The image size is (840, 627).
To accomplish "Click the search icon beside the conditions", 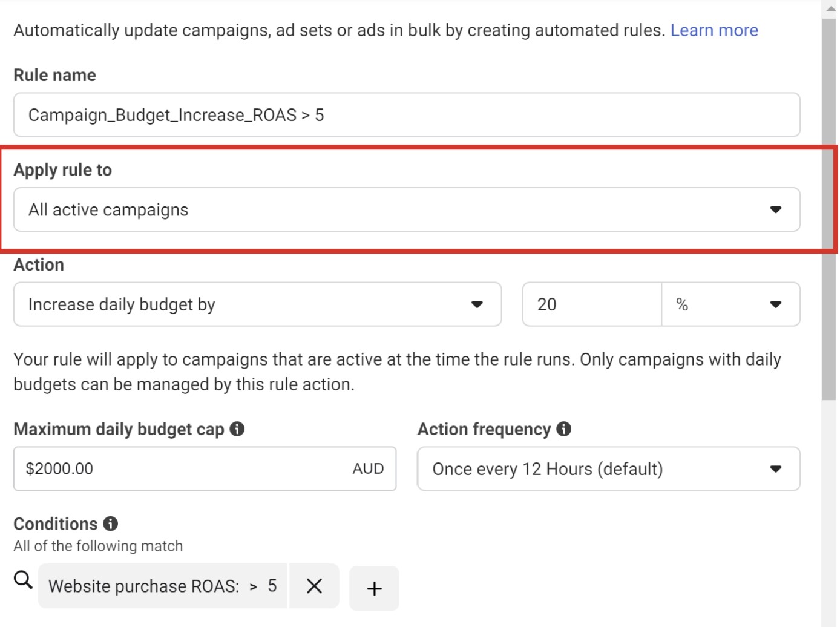I will [24, 581].
